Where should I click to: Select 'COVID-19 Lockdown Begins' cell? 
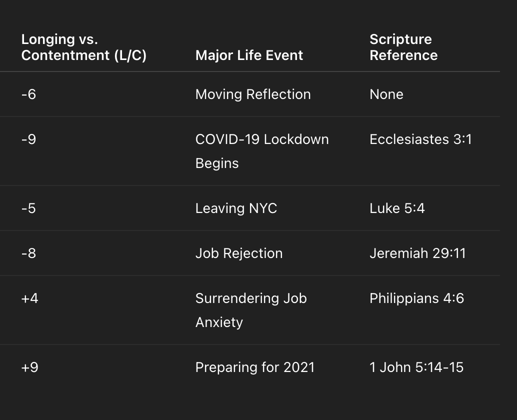(262, 151)
